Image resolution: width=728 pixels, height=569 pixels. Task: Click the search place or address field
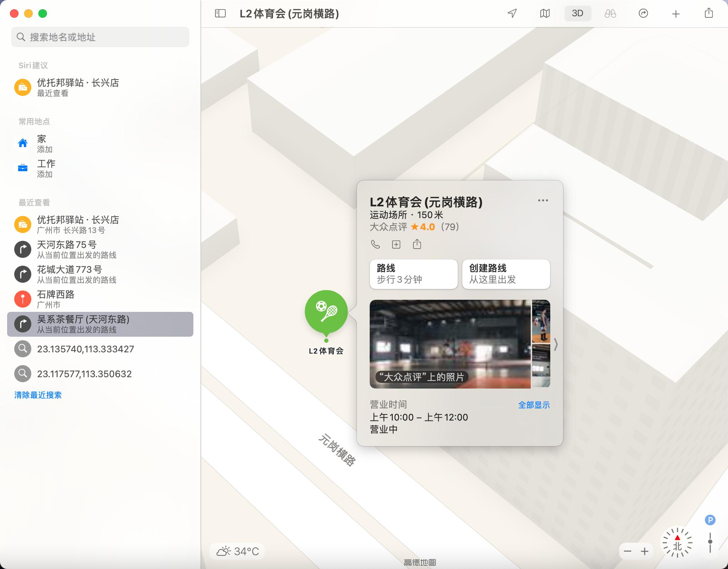click(100, 37)
